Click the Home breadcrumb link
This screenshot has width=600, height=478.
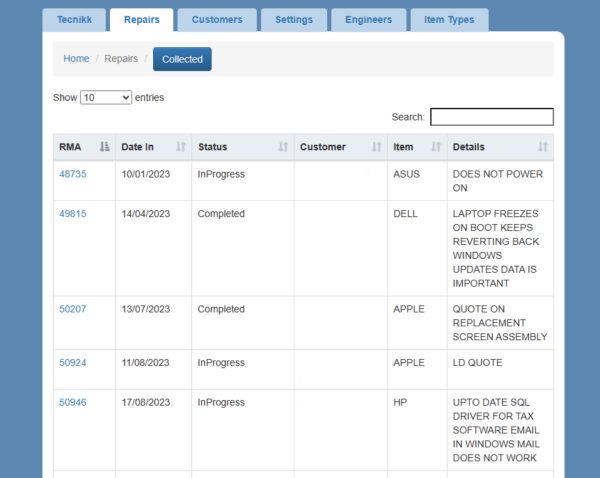pyautogui.click(x=76, y=59)
